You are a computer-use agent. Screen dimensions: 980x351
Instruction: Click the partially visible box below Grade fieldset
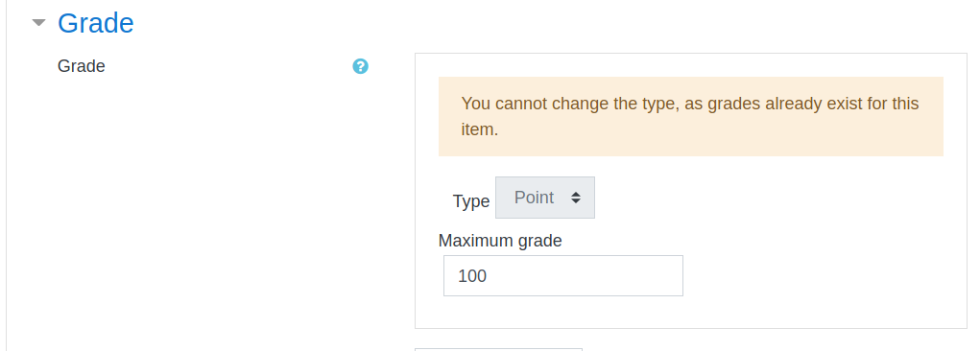(x=499, y=349)
